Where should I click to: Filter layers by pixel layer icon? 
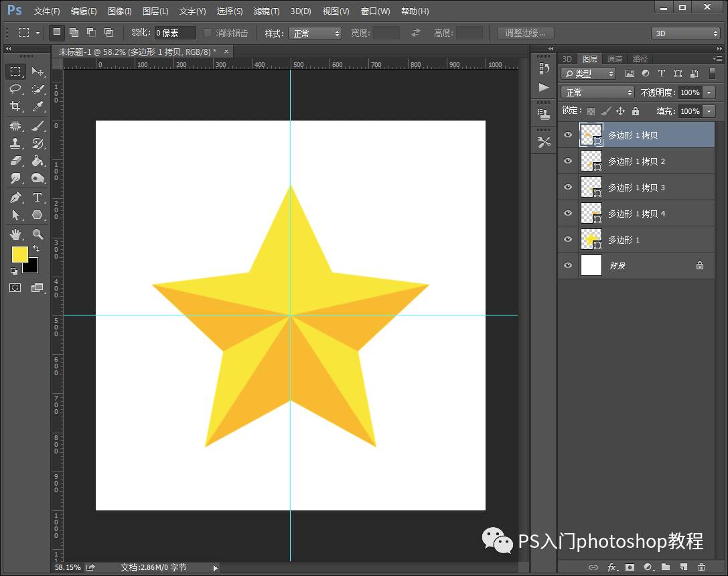(630, 73)
